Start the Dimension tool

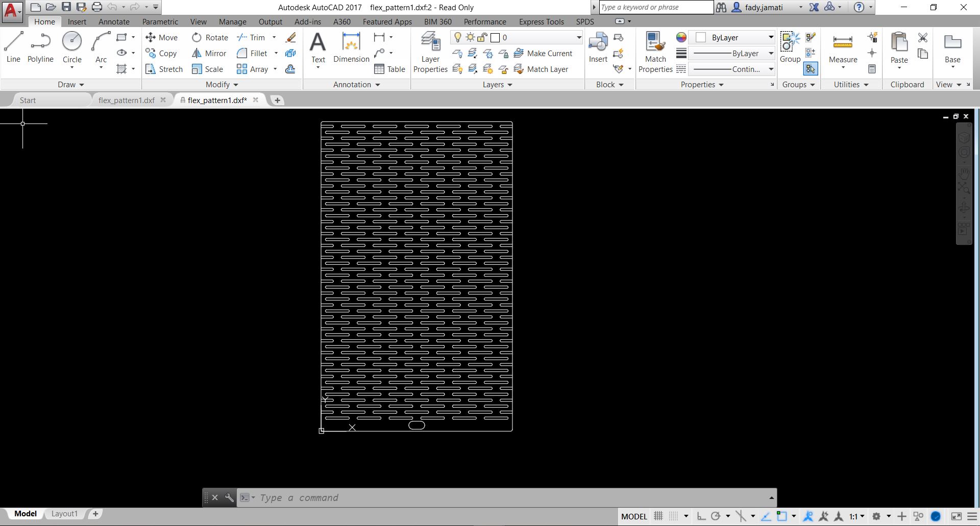click(x=351, y=47)
